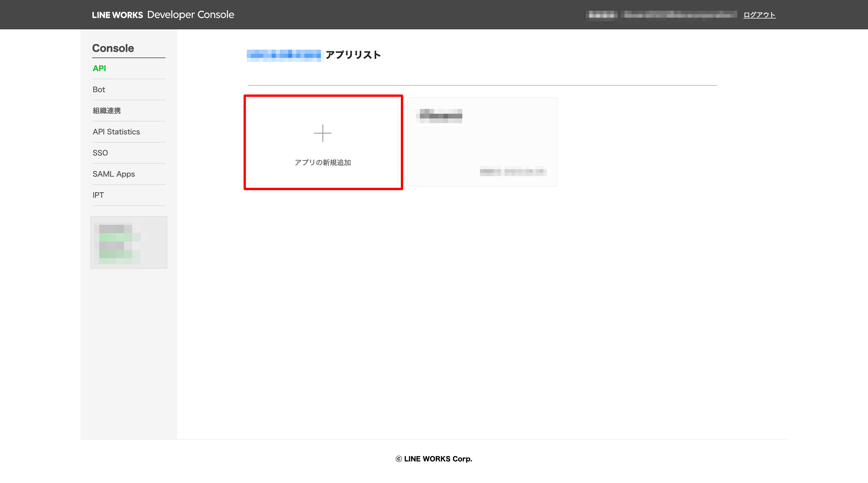868x483 pixels.
Task: Click the blurred date on app card
Action: pyautogui.click(x=513, y=171)
